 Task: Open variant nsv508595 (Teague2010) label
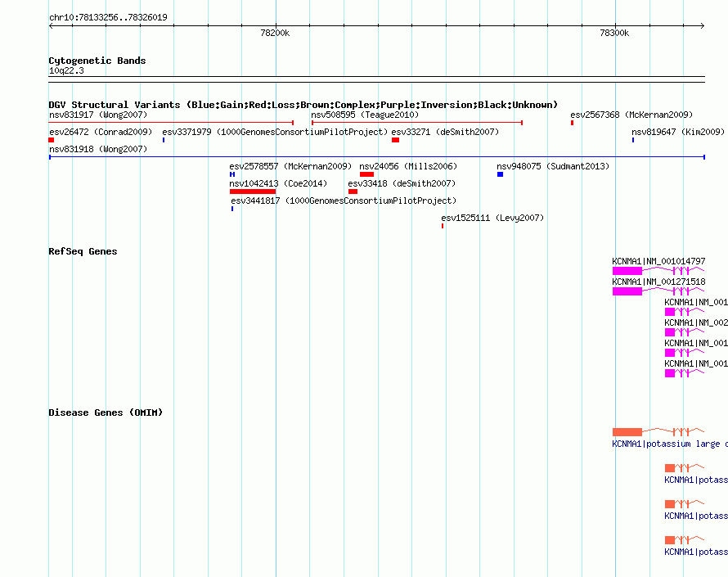pyautogui.click(x=365, y=115)
